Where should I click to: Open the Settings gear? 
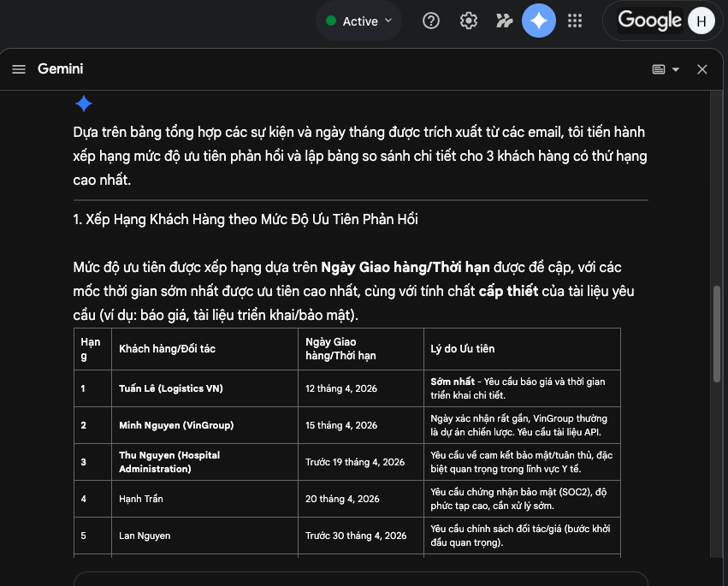click(468, 21)
